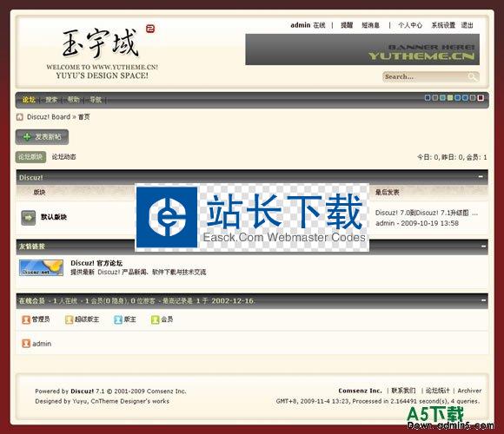Click admin in the 最后发表 column

[x=385, y=223]
